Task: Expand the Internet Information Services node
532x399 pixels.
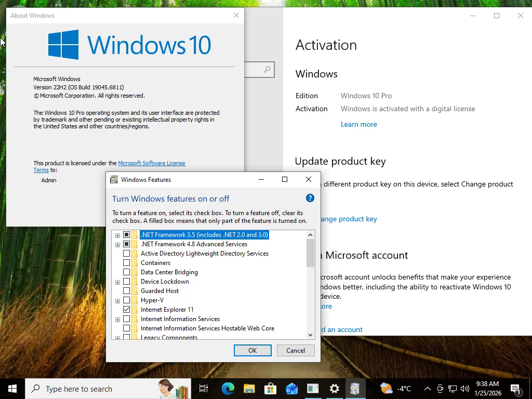Action: [x=117, y=320]
